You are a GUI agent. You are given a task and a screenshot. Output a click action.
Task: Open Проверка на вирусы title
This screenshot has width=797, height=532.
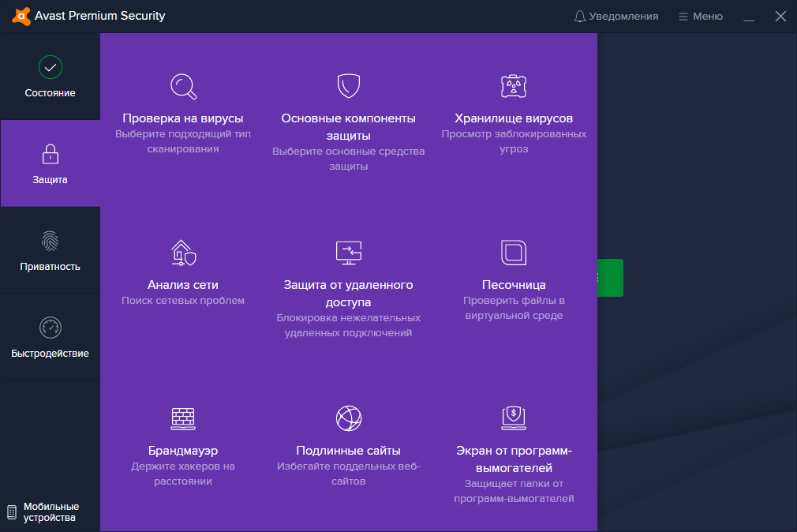(x=183, y=118)
